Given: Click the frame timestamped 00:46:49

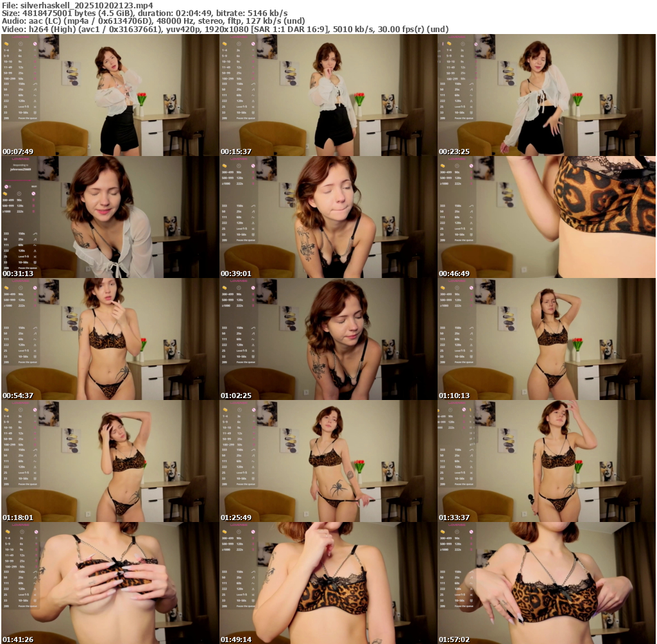Looking at the screenshot, I should (546, 217).
